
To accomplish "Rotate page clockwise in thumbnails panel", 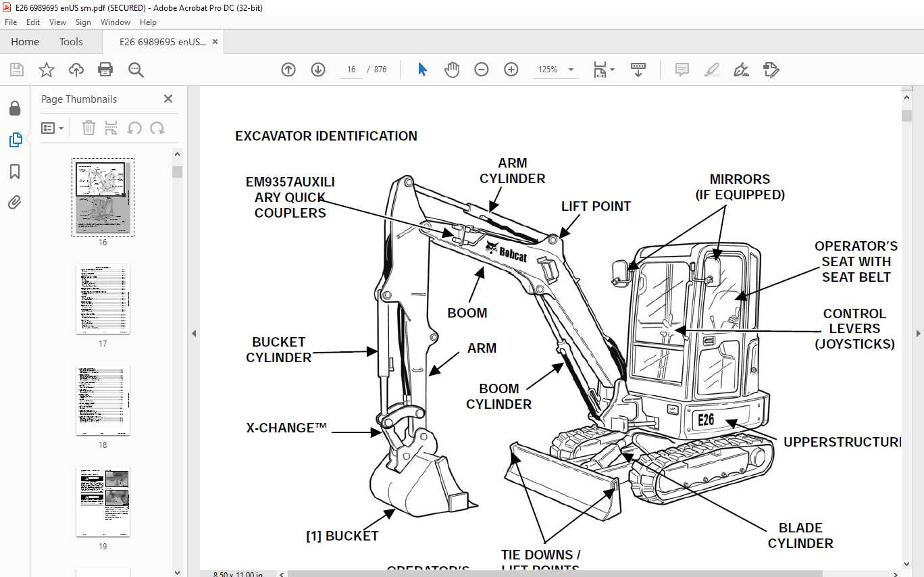I will coord(157,128).
